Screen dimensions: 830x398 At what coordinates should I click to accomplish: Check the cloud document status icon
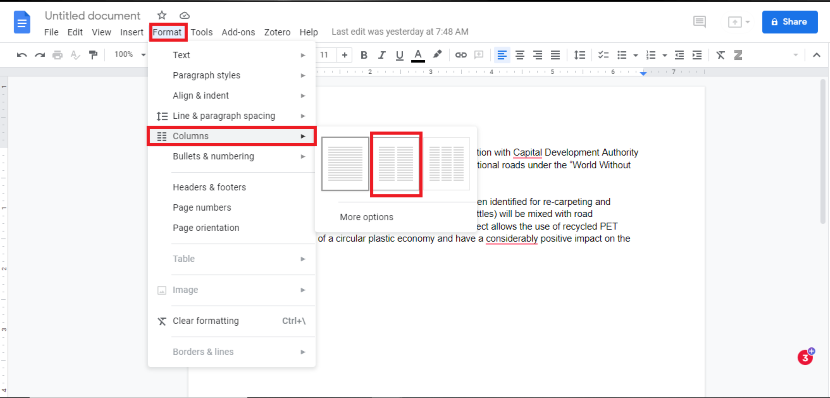click(x=184, y=15)
